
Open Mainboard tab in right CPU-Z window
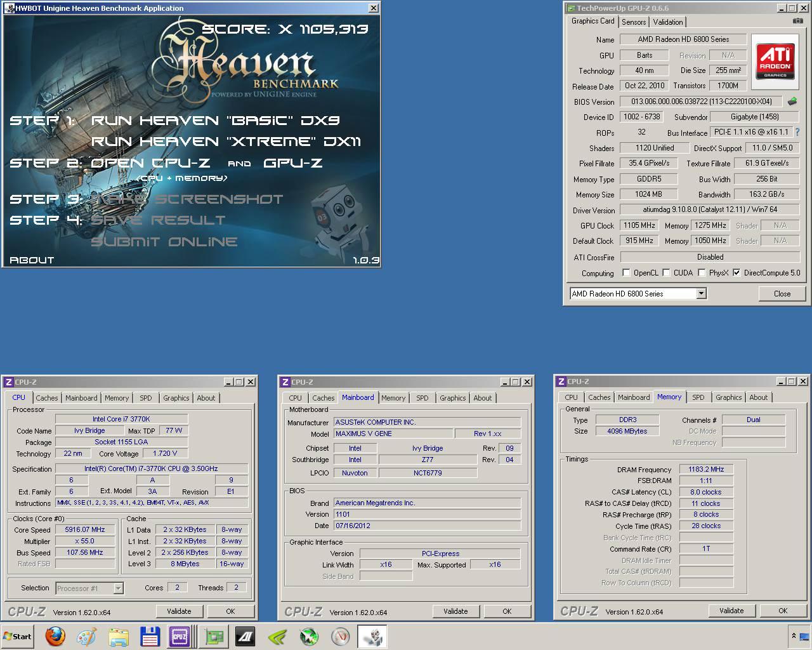point(634,397)
